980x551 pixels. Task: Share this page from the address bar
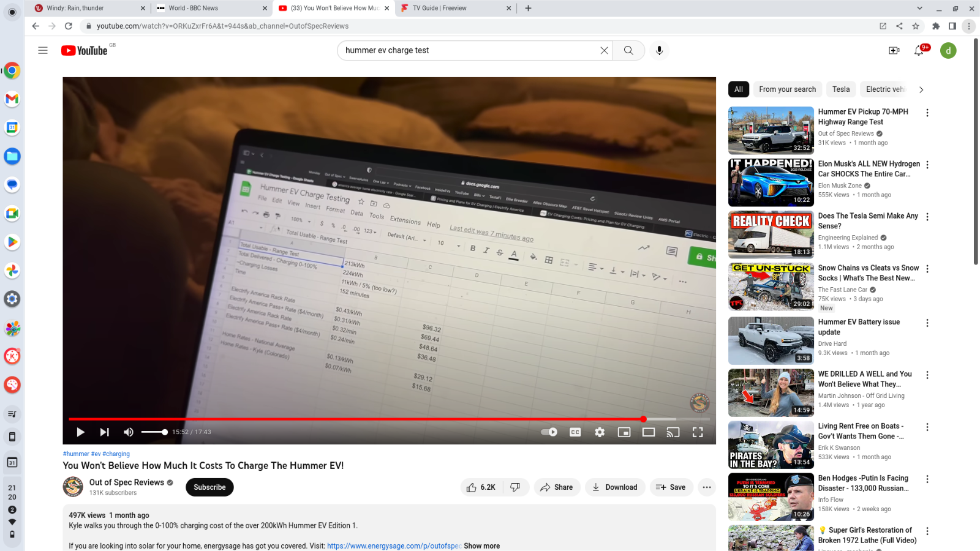(x=899, y=26)
